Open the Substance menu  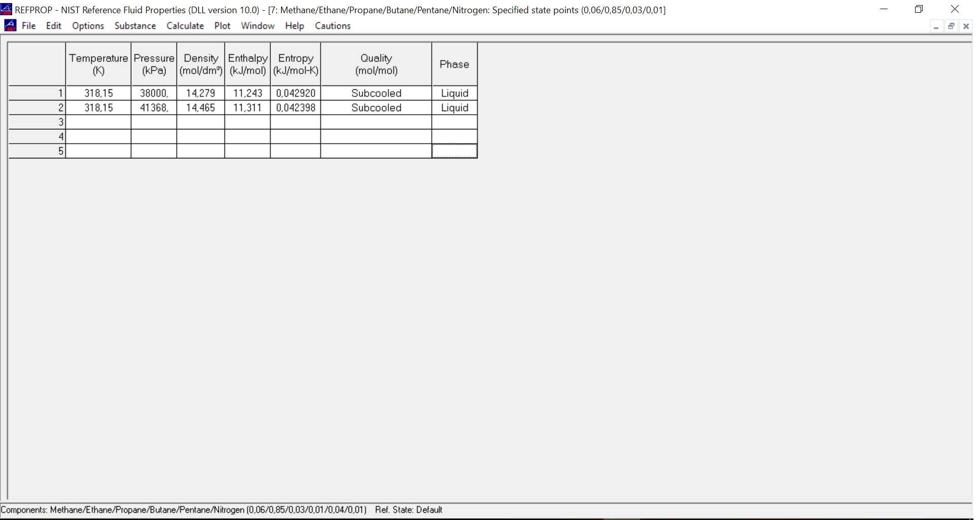tap(135, 26)
